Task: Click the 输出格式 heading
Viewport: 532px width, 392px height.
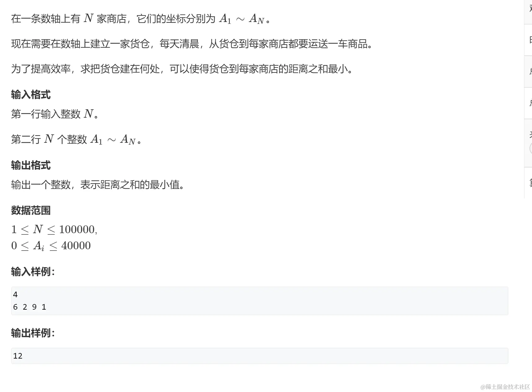Action: coord(31,165)
